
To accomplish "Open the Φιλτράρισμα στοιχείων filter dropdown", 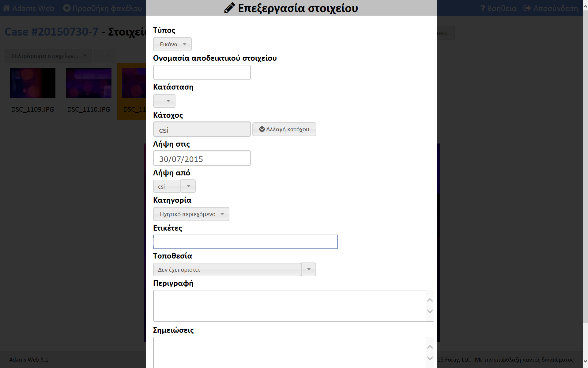I will (x=48, y=56).
